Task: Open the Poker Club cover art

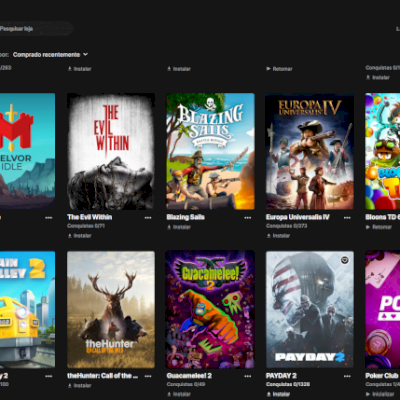Action: pyautogui.click(x=383, y=310)
